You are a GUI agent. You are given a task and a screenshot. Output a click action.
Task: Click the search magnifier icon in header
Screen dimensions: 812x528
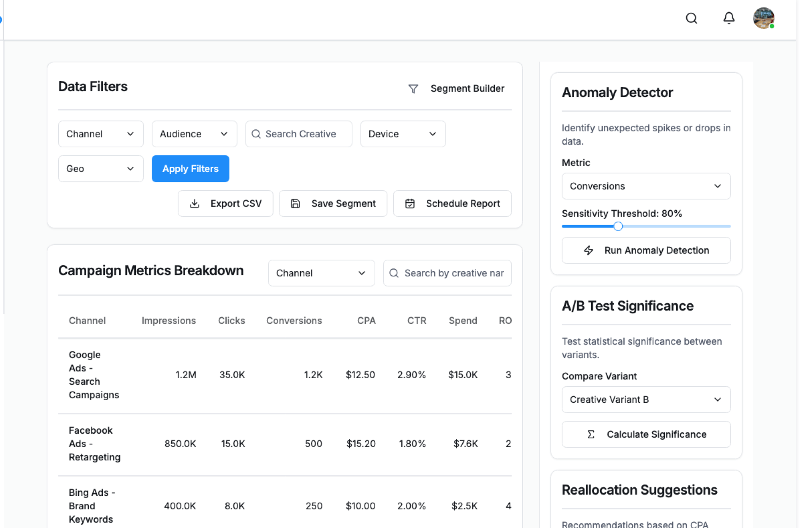tap(691, 18)
